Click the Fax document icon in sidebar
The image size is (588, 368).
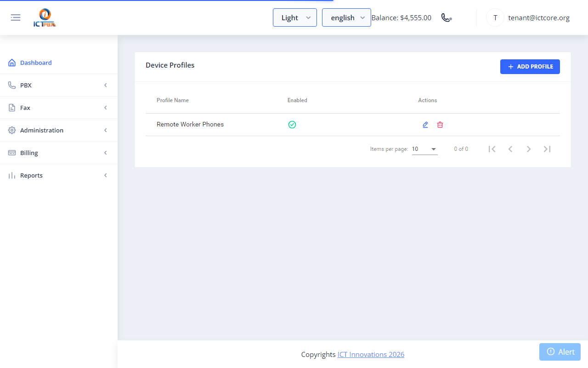pyautogui.click(x=12, y=108)
